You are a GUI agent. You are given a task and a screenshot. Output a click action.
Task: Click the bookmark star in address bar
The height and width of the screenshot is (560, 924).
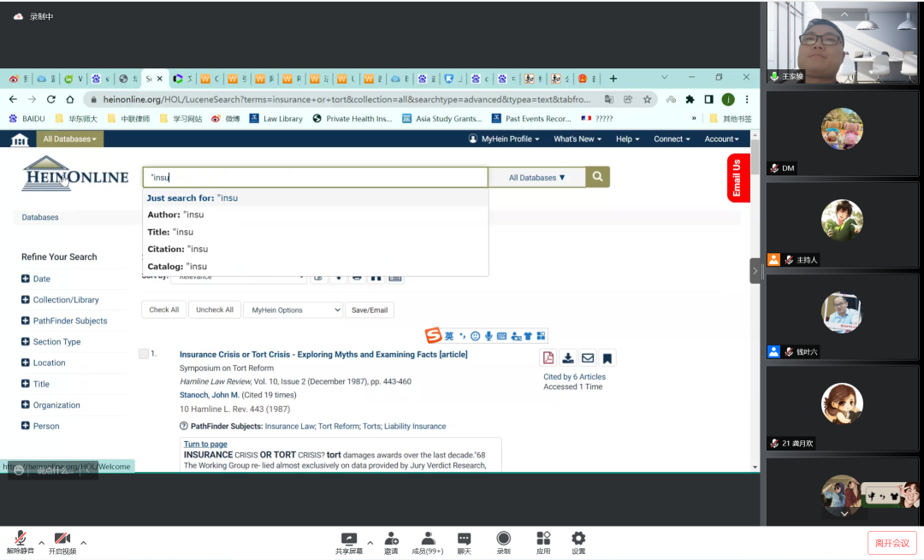click(x=647, y=99)
